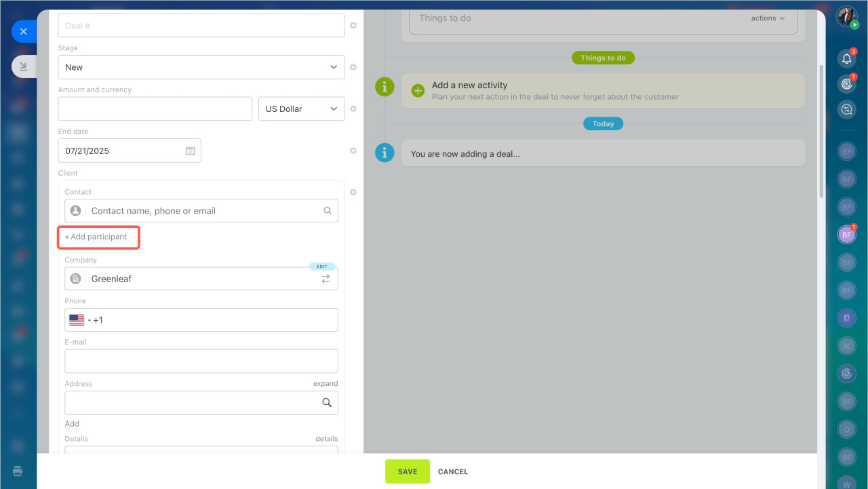Click the notifications bell icon
The height and width of the screenshot is (489, 868).
846,58
